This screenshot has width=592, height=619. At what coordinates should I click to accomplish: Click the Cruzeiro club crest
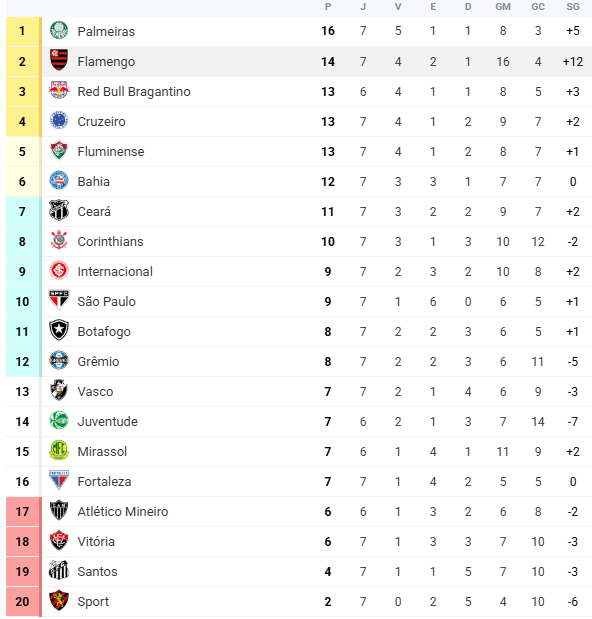tap(59, 120)
